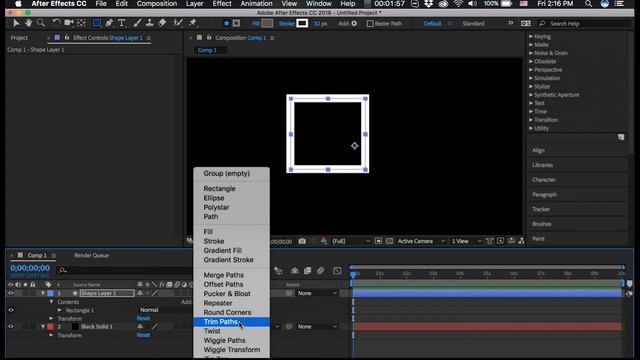Viewport: 640px width, 360px height.
Task: Hide Shape Layer 1 with its eye icon
Action: 11,293
